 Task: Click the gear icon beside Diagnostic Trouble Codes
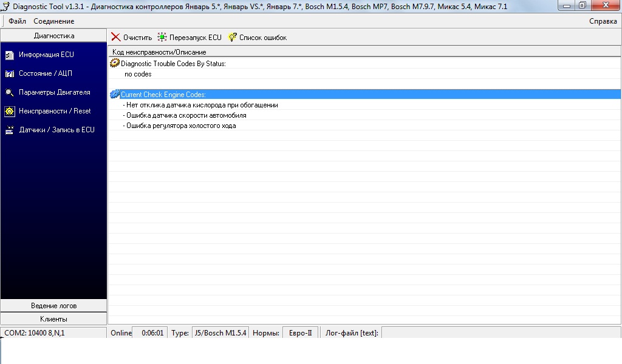click(x=114, y=63)
